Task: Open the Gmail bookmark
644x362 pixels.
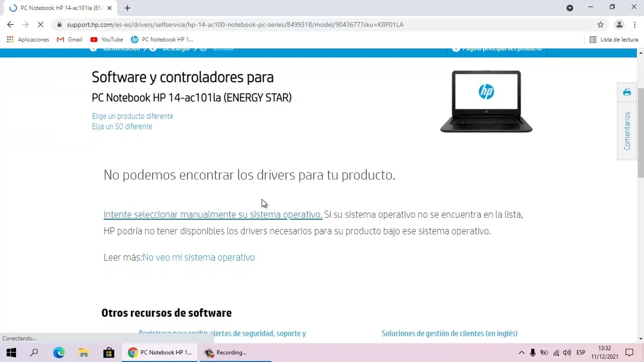Action: point(69,39)
